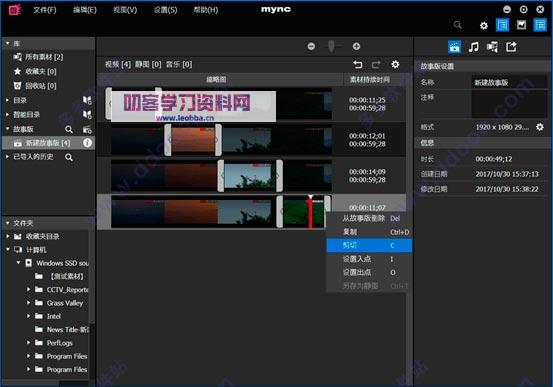Image resolution: width=553 pixels, height=387 pixels.
Task: Click the 注释 comment text box
Action: point(509,104)
